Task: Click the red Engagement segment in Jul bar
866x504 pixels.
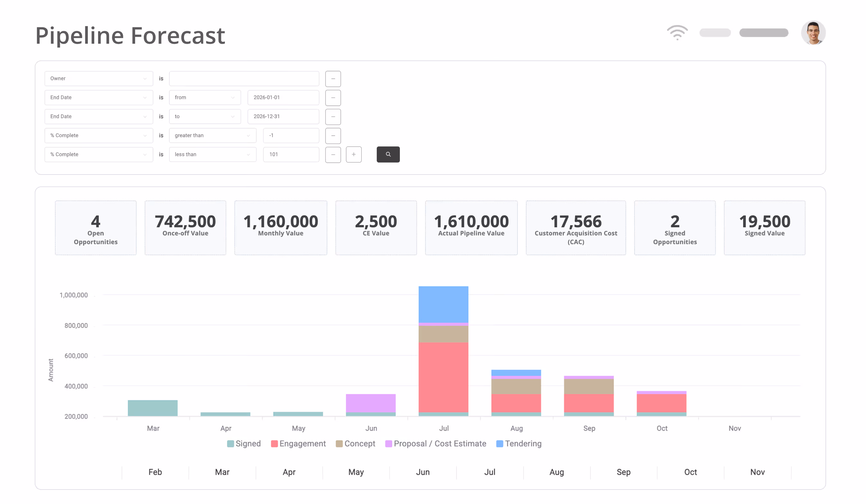Action: coord(443,377)
